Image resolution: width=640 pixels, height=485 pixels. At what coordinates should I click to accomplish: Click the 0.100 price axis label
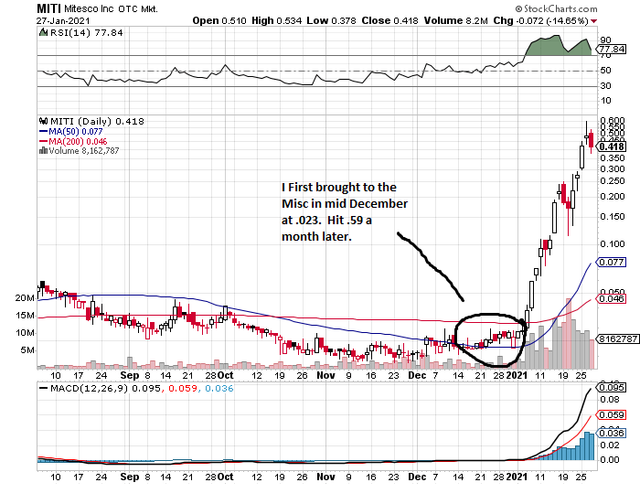pyautogui.click(x=612, y=244)
